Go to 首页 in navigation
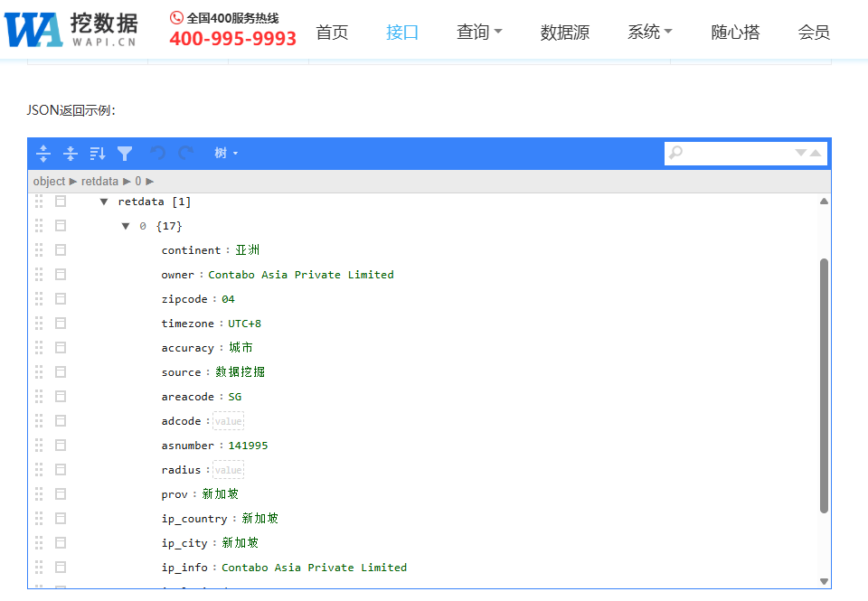Screen dimensions: 868x601 (332, 33)
